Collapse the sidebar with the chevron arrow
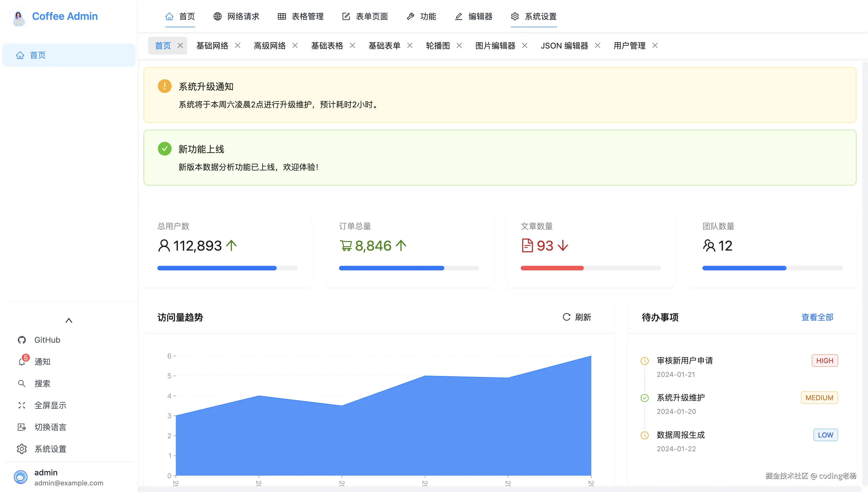 69,320
